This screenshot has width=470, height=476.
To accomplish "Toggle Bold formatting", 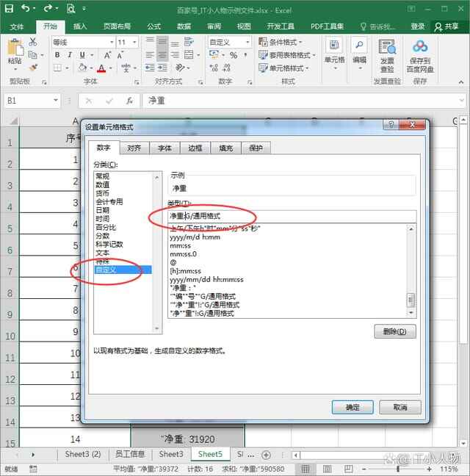I will tap(57, 55).
